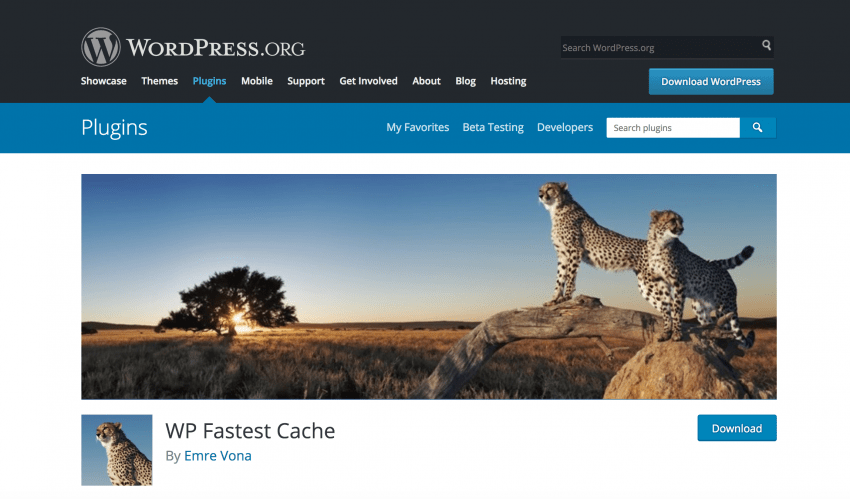The height and width of the screenshot is (499, 850).
Task: Click the cheetah savanna banner image
Action: tap(429, 287)
